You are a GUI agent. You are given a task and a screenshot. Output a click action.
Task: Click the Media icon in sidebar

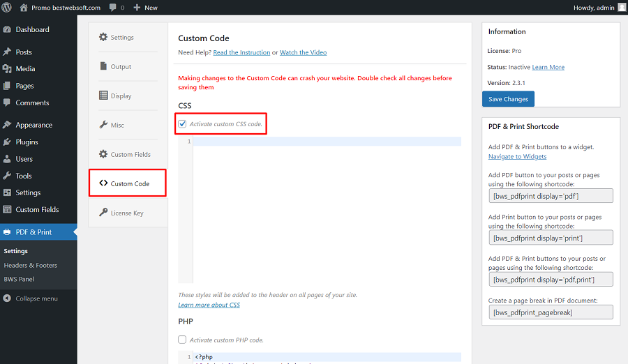coord(7,69)
